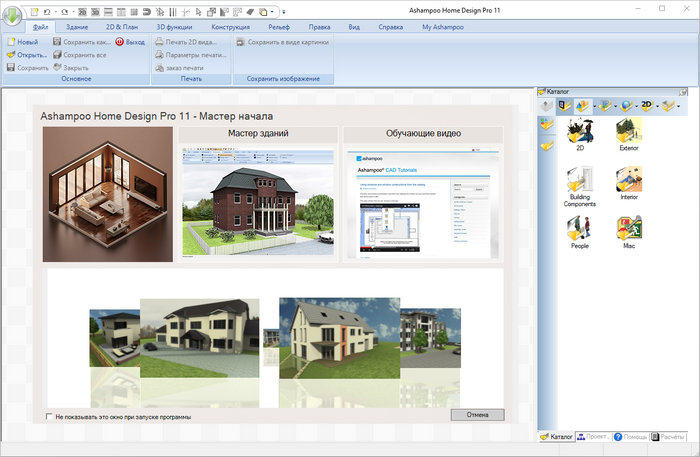Expand the 2D catalog dropdown arrow
The height and width of the screenshot is (457, 700).
click(x=660, y=105)
